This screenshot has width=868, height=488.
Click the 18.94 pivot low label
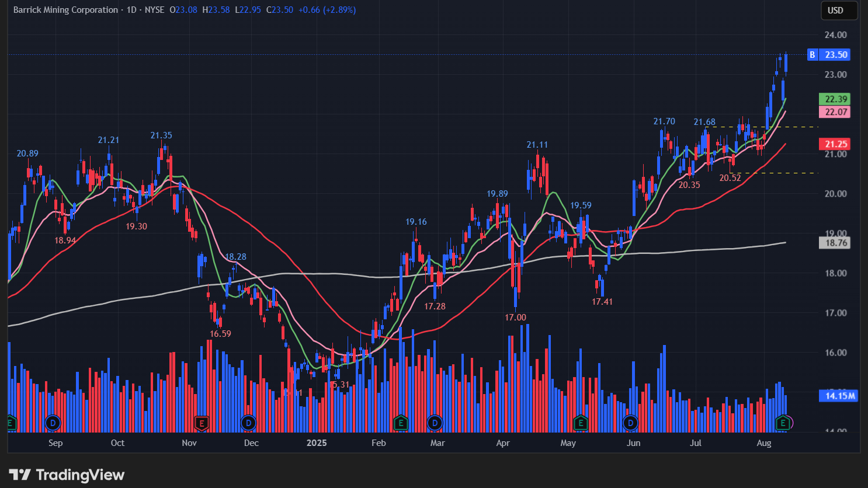[65, 240]
